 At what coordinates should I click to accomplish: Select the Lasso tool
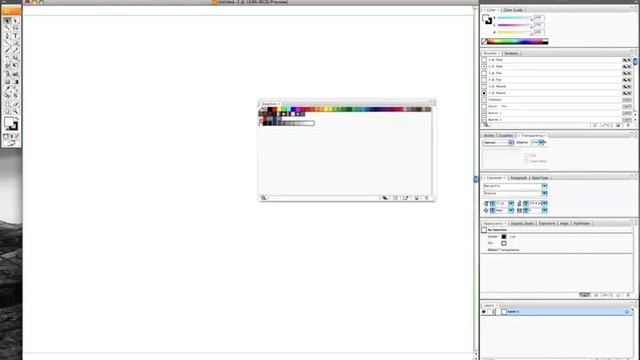tap(16, 28)
